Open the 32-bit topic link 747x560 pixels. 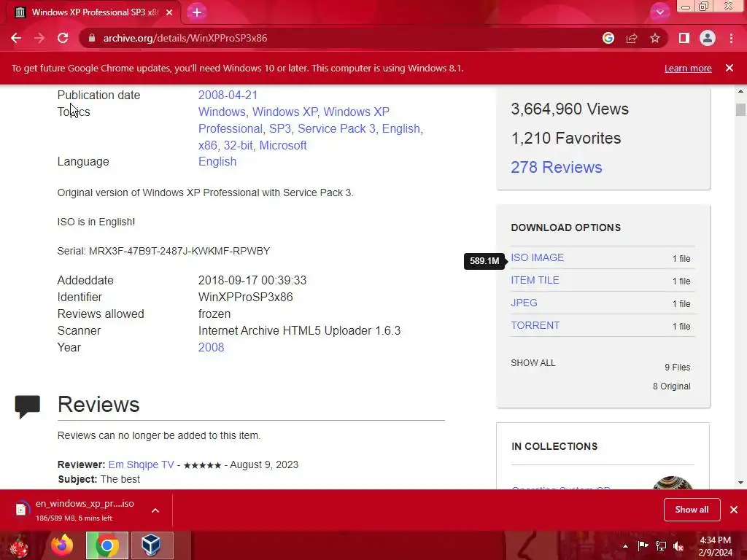coord(239,145)
